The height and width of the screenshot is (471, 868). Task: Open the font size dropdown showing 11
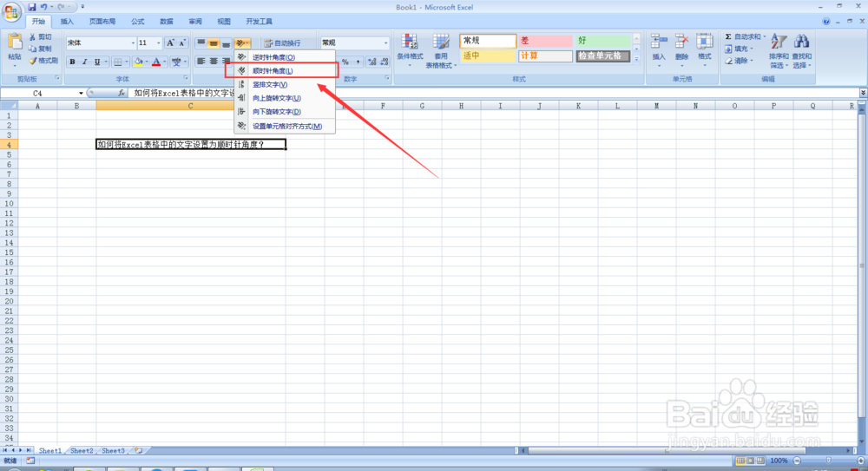click(158, 43)
